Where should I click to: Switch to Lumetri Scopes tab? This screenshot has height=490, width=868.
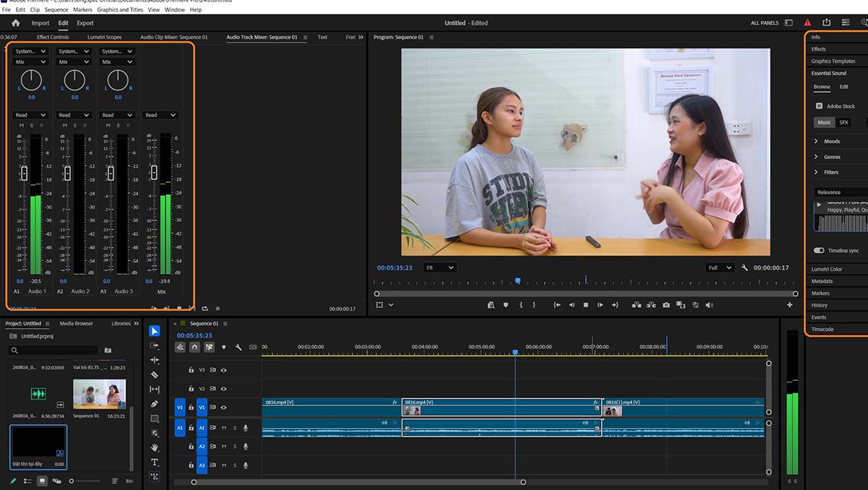[x=105, y=37]
